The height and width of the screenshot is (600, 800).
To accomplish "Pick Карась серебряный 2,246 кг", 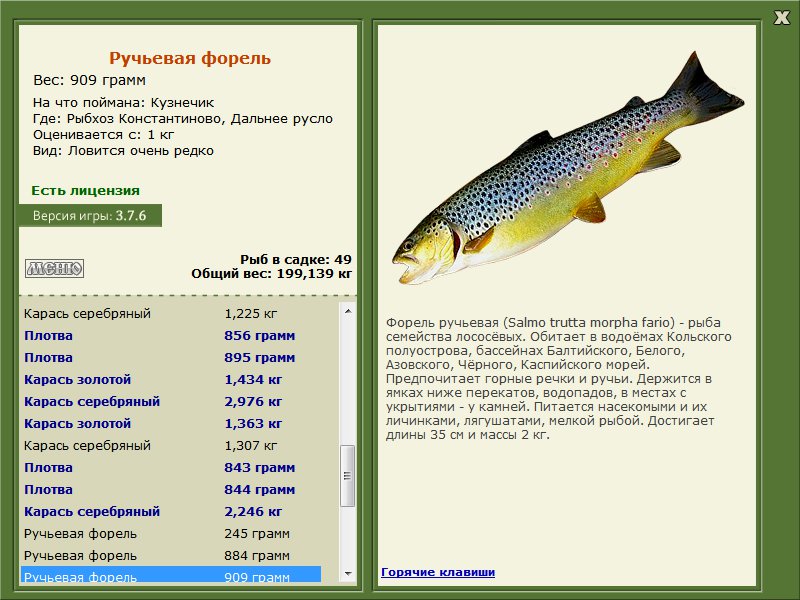I will click(x=170, y=512).
